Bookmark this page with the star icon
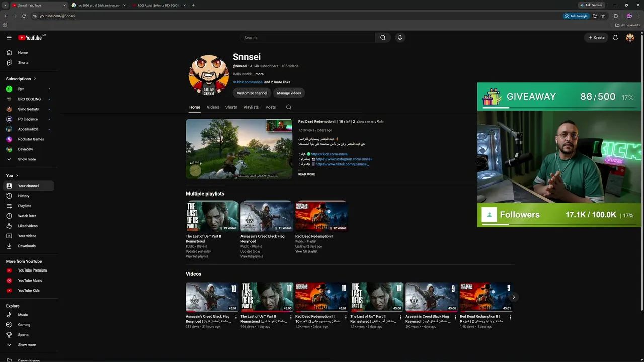This screenshot has width=644, height=362. point(603,16)
